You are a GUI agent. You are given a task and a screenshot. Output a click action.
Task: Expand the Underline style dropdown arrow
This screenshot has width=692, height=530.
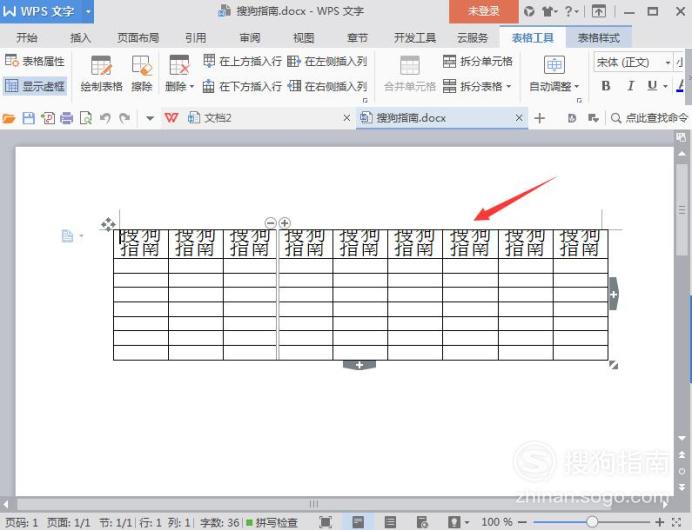(x=665, y=86)
